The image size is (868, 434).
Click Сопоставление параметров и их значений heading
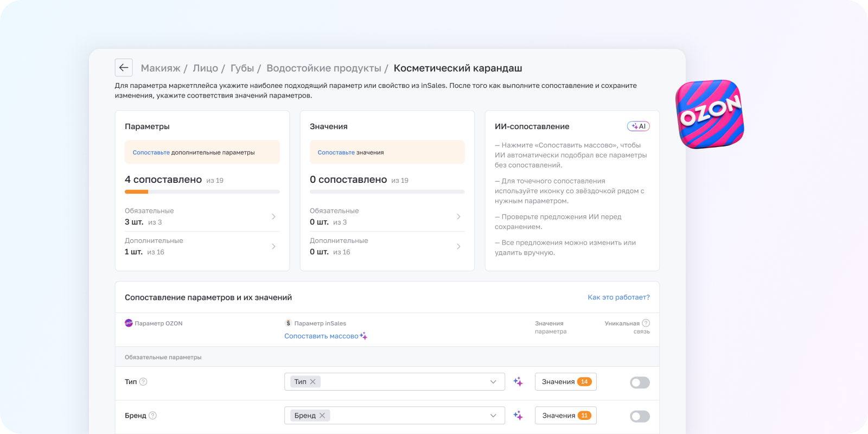click(208, 297)
